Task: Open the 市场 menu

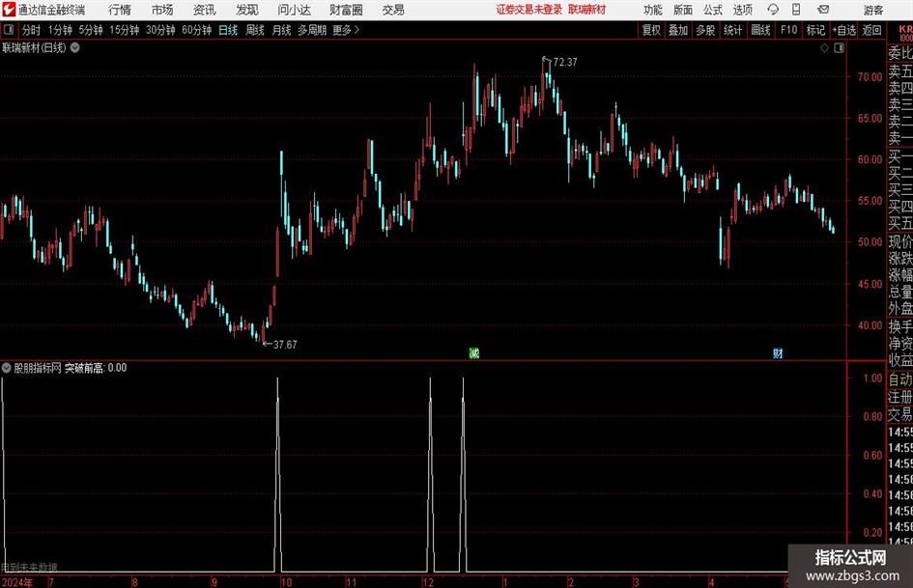Action: [162, 10]
